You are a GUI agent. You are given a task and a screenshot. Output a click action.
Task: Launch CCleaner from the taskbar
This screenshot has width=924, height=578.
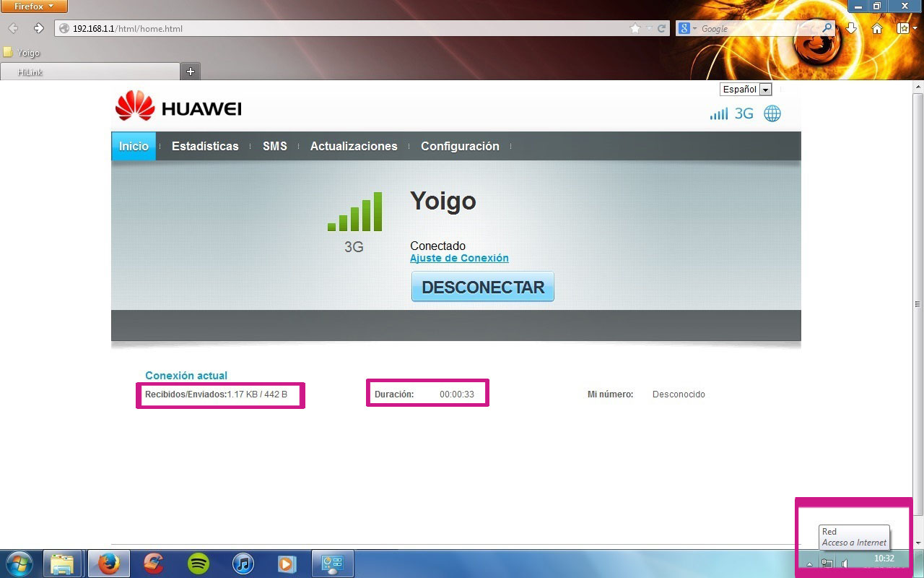tap(154, 564)
